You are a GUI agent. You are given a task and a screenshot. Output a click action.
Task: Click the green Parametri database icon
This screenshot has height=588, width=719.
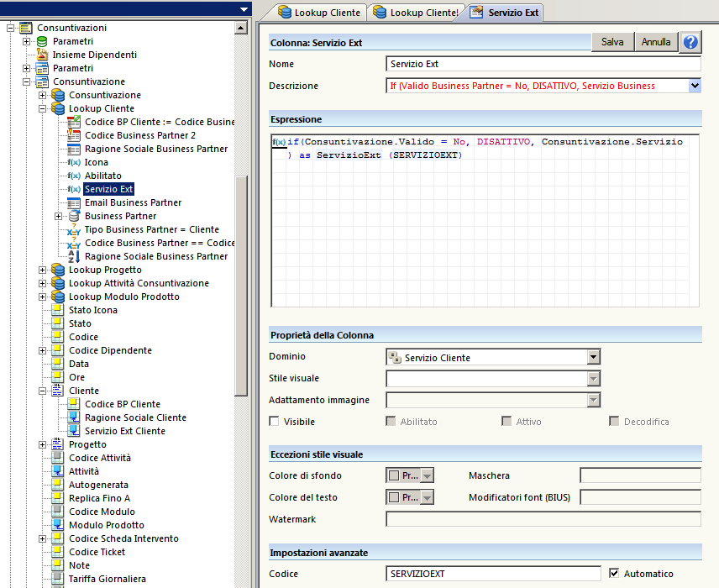(x=42, y=41)
